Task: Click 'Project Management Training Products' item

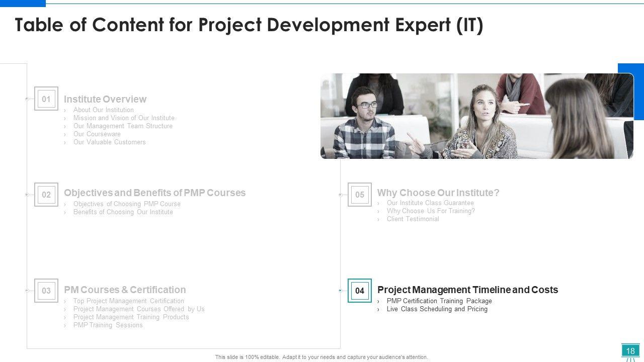Action: pyautogui.click(x=131, y=317)
